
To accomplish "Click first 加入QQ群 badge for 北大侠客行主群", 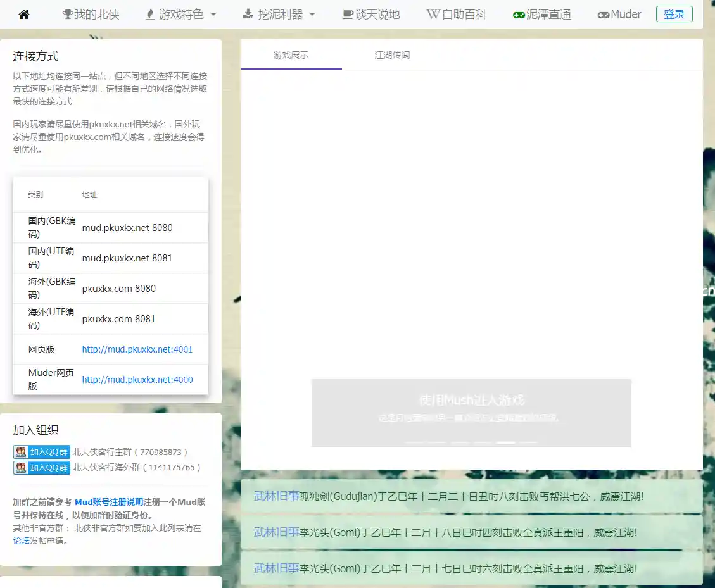I will point(42,452).
